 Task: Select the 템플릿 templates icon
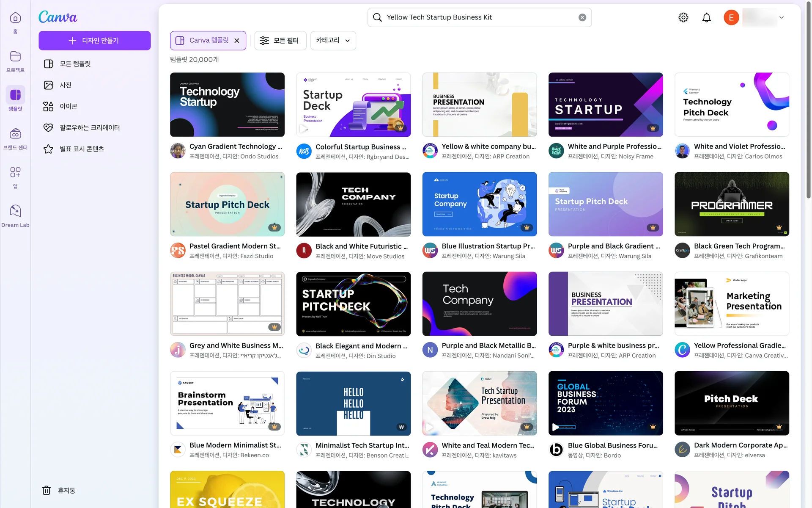pos(15,95)
